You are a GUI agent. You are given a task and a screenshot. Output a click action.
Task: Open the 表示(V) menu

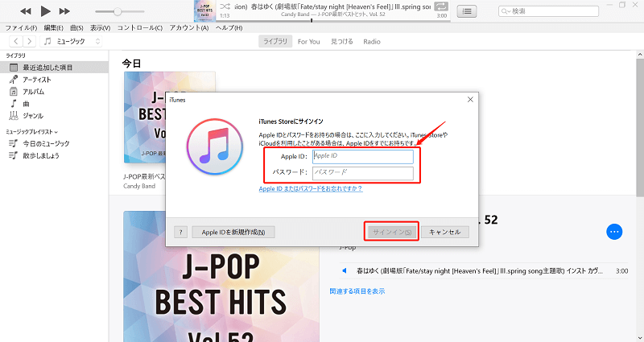(100, 28)
